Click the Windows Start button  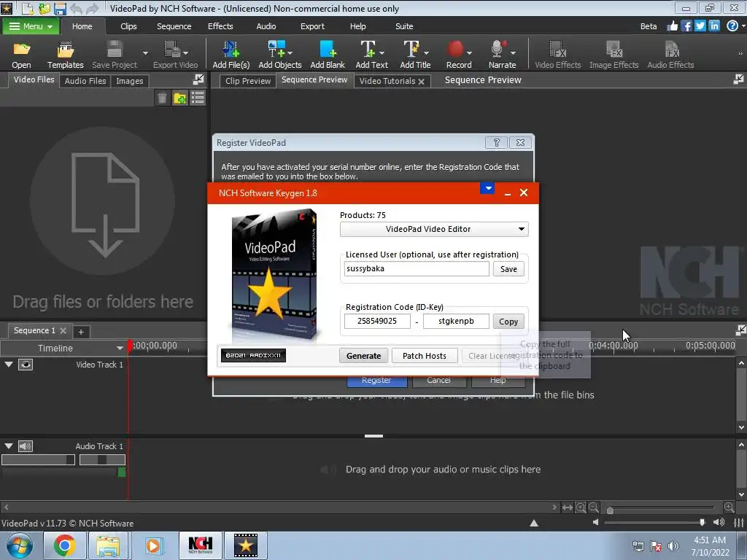point(19,545)
